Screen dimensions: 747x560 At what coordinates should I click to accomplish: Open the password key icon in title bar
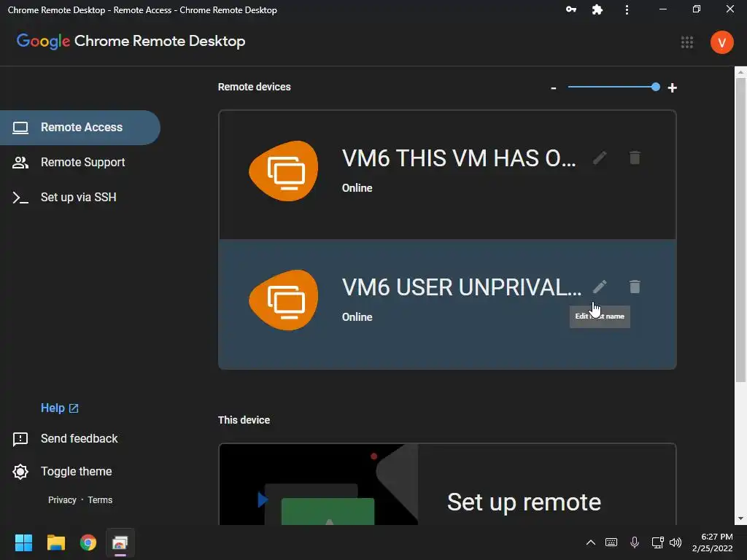[x=570, y=9]
